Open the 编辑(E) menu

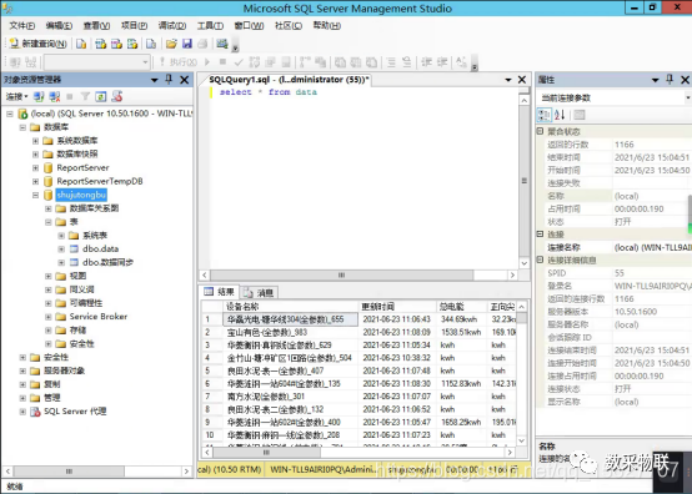[x=59, y=26]
